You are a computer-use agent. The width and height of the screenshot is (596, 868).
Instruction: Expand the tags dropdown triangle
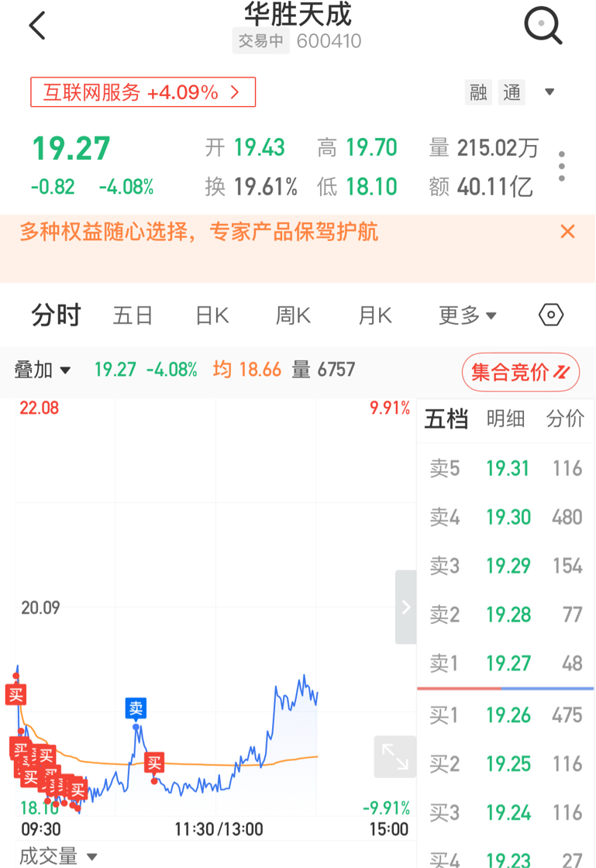coord(549,92)
